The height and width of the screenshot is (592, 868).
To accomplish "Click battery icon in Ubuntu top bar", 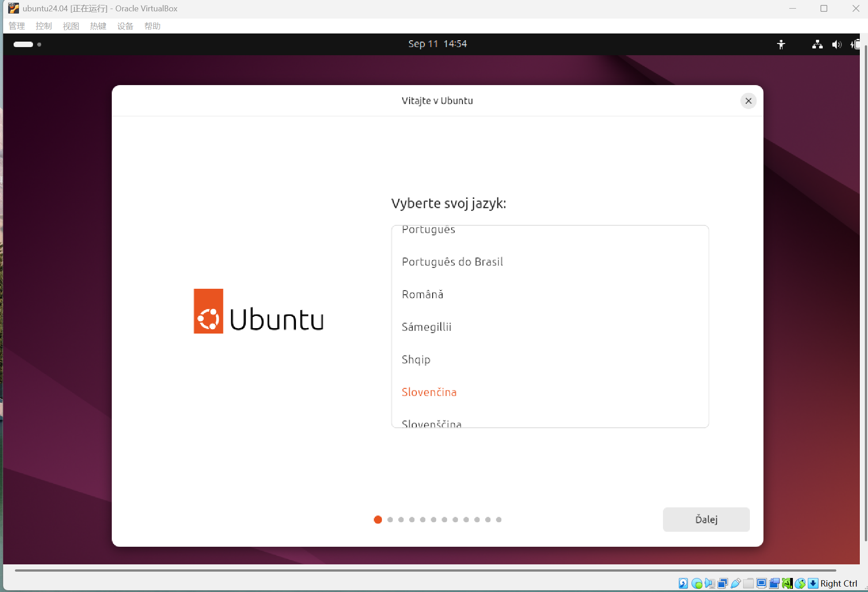I will pyautogui.click(x=855, y=44).
